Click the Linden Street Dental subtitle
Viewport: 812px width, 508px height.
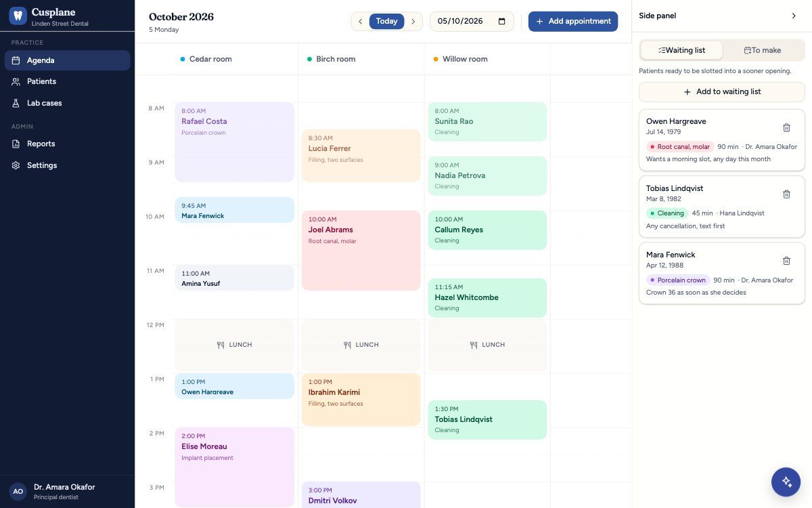click(x=60, y=24)
